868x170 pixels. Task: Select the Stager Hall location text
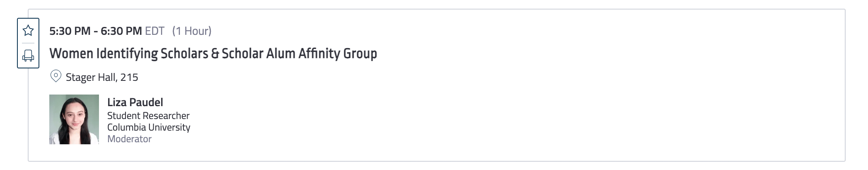(x=91, y=77)
